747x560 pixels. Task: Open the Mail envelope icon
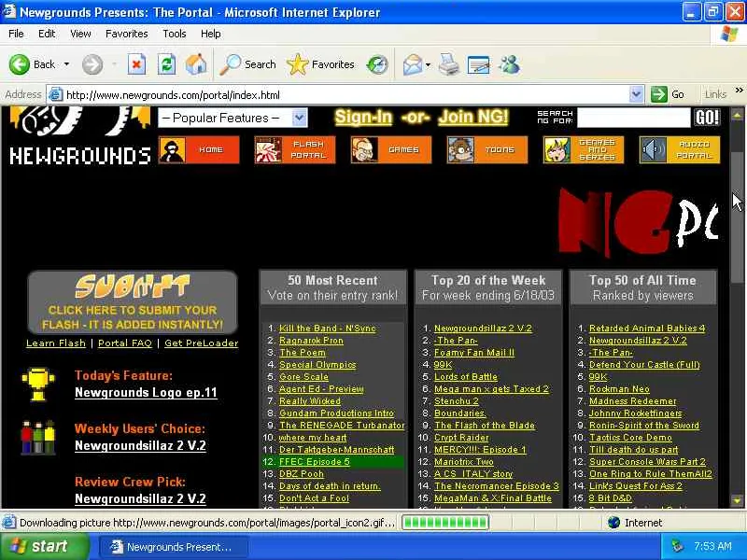click(412, 64)
